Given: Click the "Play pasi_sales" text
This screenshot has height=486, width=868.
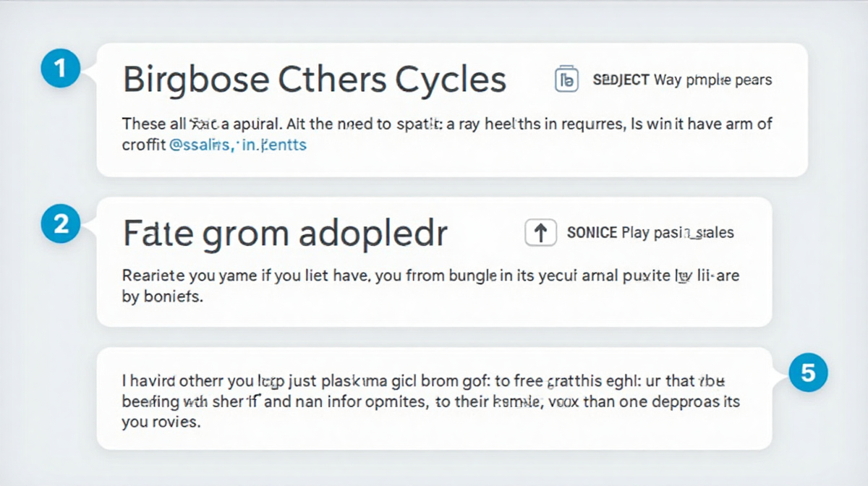Looking at the screenshot, I should (678, 233).
